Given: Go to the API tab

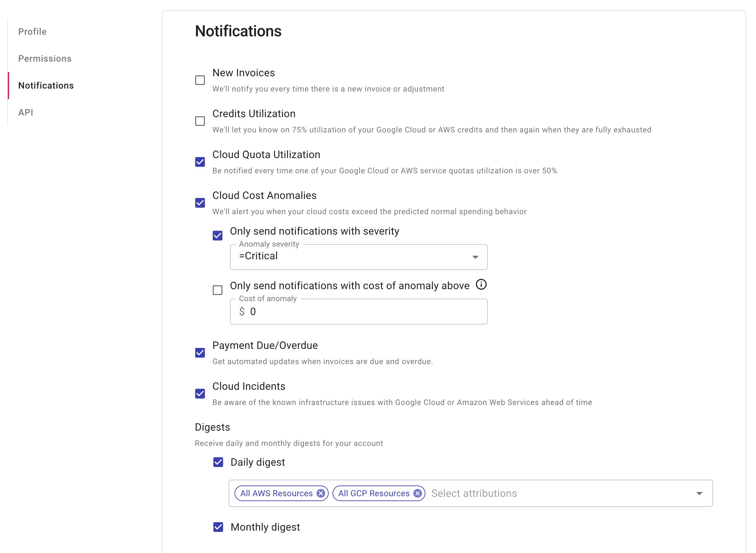Looking at the screenshot, I should pyautogui.click(x=25, y=113).
